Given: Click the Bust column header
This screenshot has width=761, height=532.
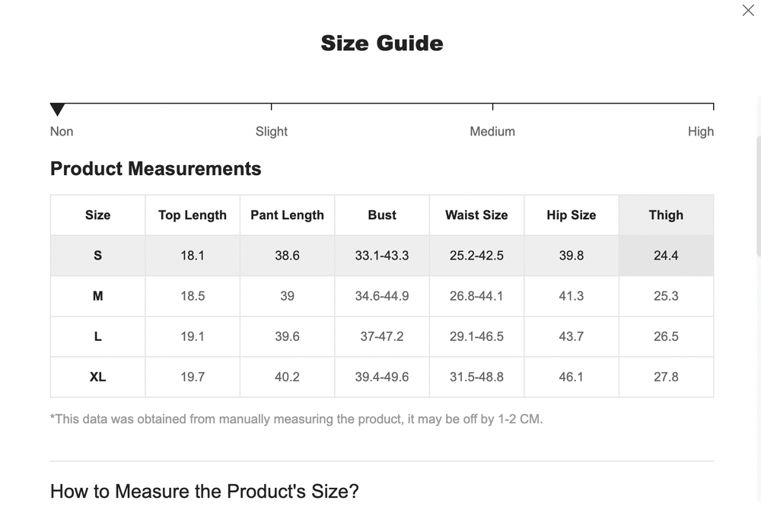Looking at the screenshot, I should coord(381,215).
